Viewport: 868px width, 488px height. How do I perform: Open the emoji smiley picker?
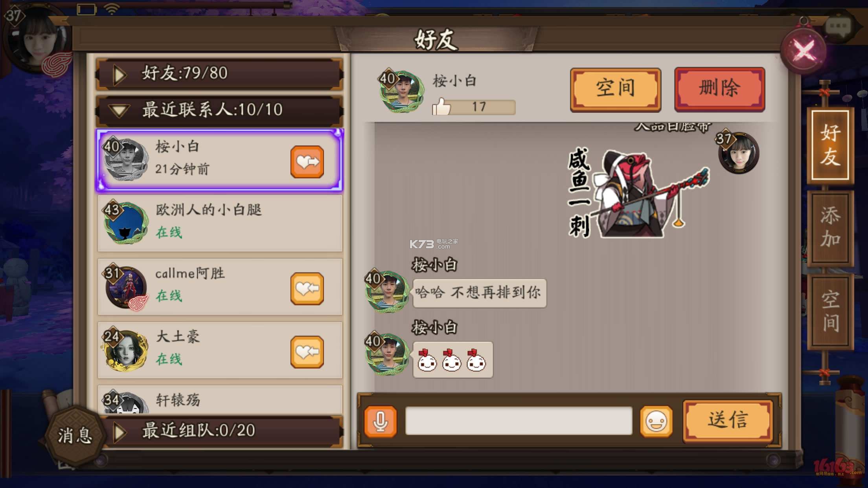pos(656,422)
